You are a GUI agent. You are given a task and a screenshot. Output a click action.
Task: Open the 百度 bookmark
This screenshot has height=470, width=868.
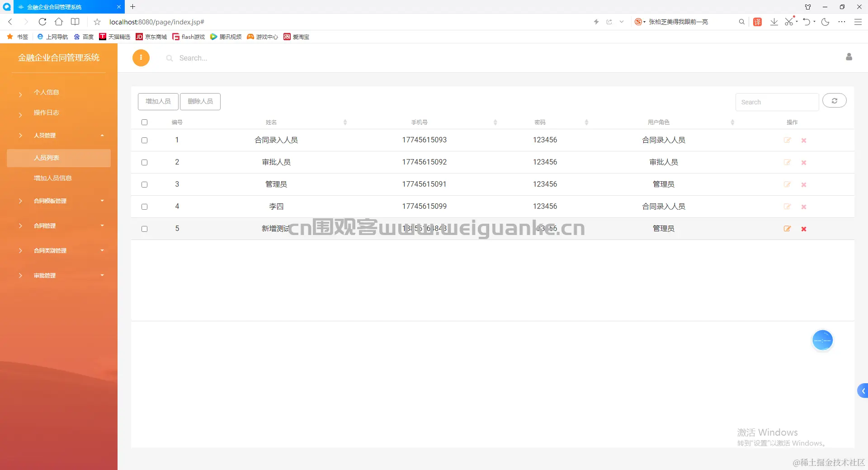84,37
